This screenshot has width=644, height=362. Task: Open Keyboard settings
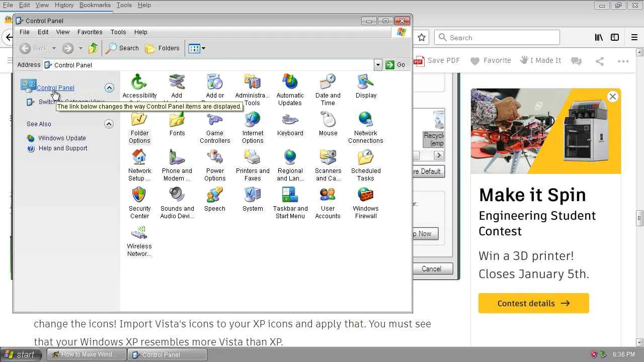[x=290, y=124]
